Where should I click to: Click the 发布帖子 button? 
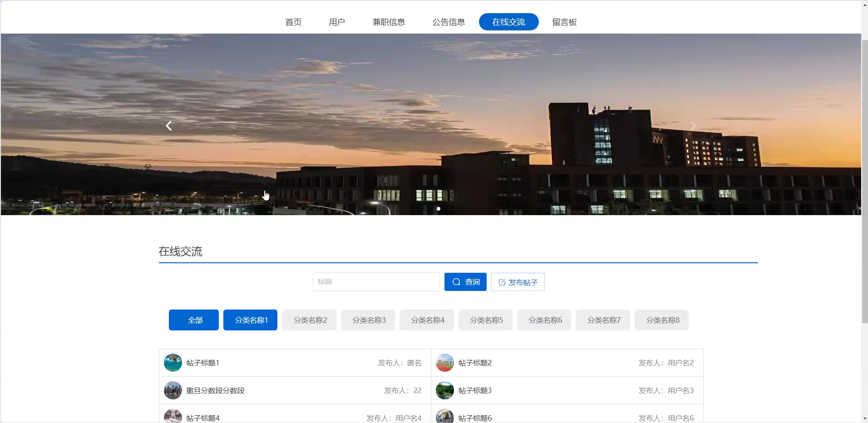click(518, 282)
